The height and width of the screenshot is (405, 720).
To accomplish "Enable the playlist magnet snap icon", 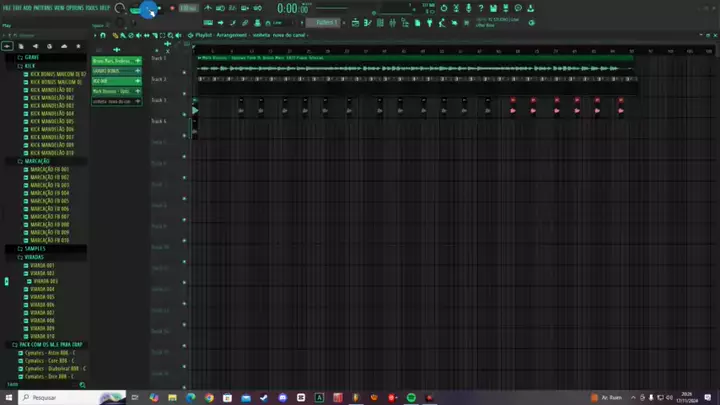I will (102, 35).
